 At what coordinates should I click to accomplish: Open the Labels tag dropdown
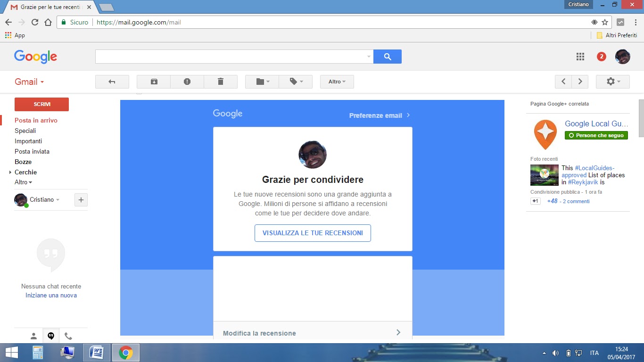tap(296, 82)
